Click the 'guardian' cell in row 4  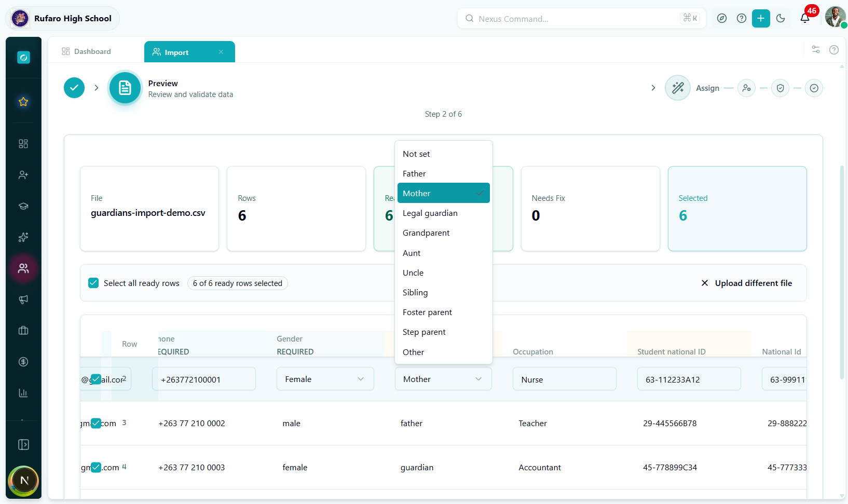point(417,467)
